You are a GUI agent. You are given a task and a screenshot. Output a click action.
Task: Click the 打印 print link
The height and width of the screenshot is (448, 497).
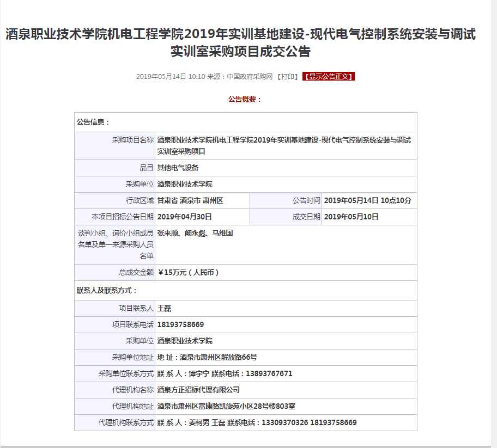[x=288, y=77]
